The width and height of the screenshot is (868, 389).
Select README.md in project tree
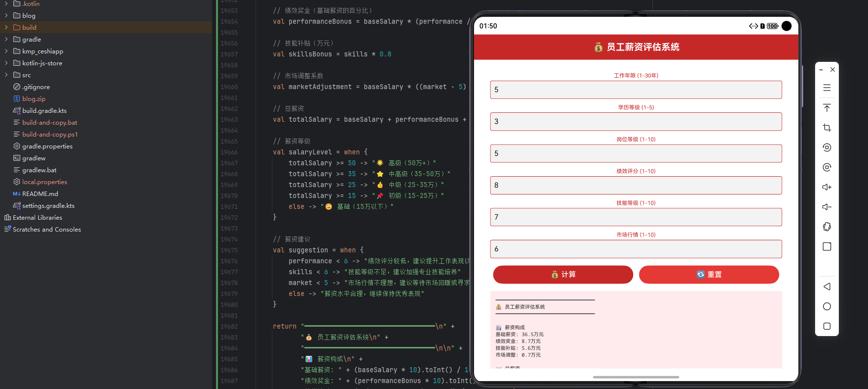40,194
